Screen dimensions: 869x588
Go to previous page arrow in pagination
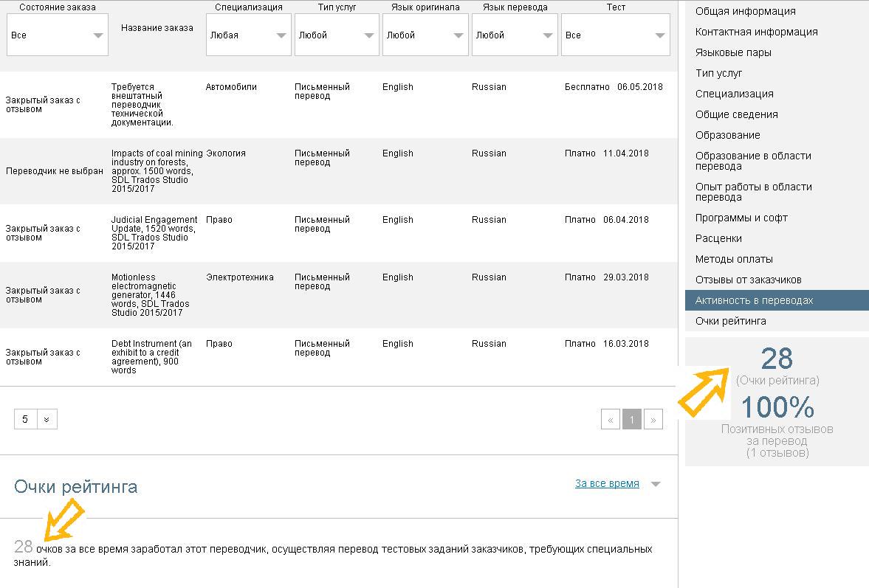[x=610, y=419]
